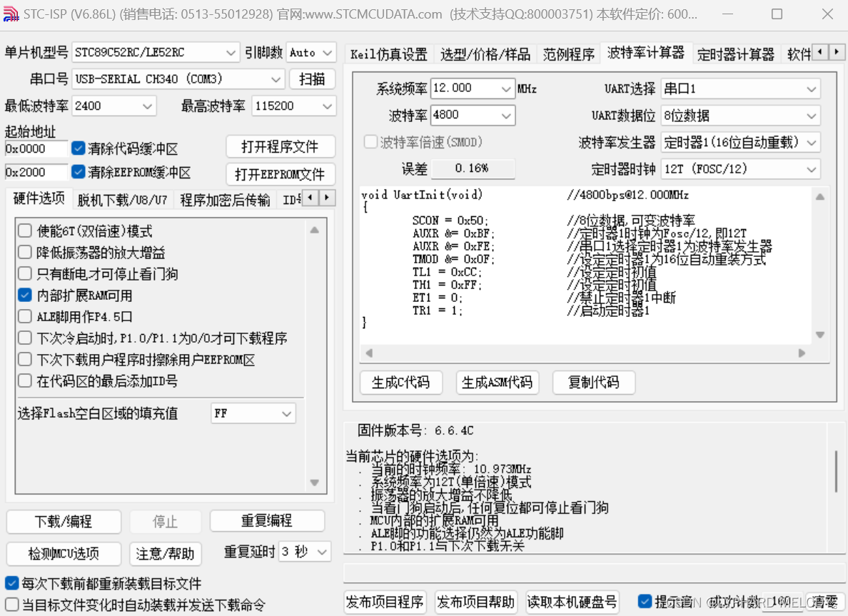Click 复制代码 to copy generated code
Image resolution: width=848 pixels, height=616 pixels.
pos(594,383)
